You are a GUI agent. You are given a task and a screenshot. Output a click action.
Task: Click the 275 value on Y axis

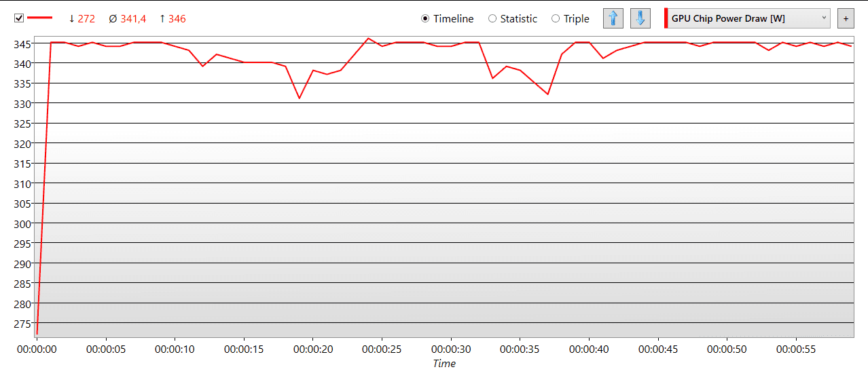tap(24, 323)
